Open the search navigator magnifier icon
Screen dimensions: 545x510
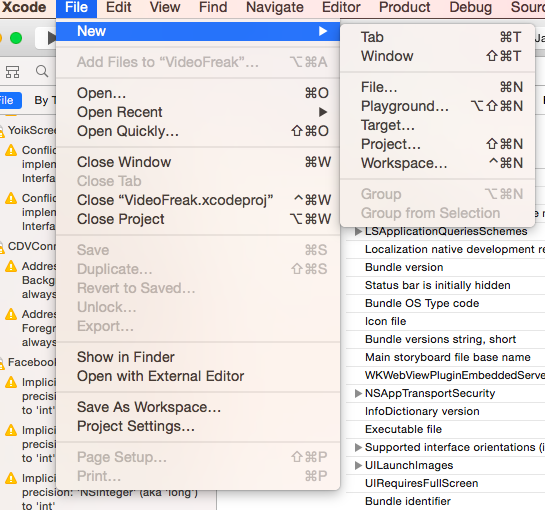point(42,71)
